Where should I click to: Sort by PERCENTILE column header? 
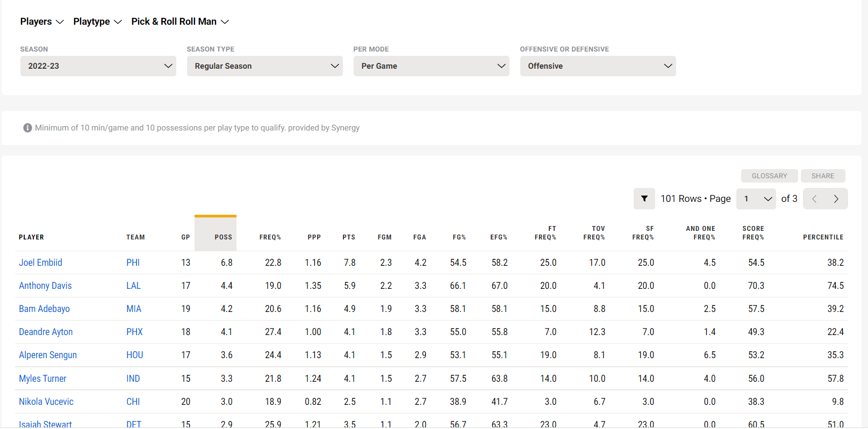823,237
